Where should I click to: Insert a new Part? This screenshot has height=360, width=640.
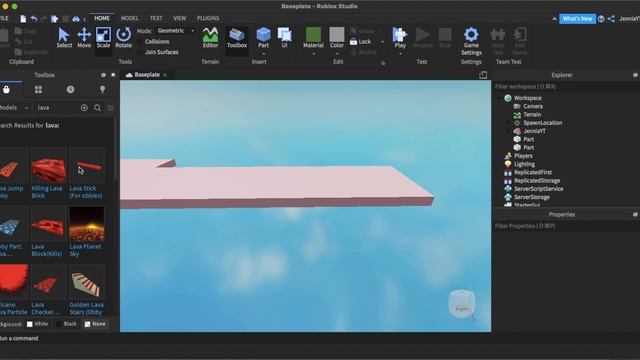pyautogui.click(x=263, y=37)
